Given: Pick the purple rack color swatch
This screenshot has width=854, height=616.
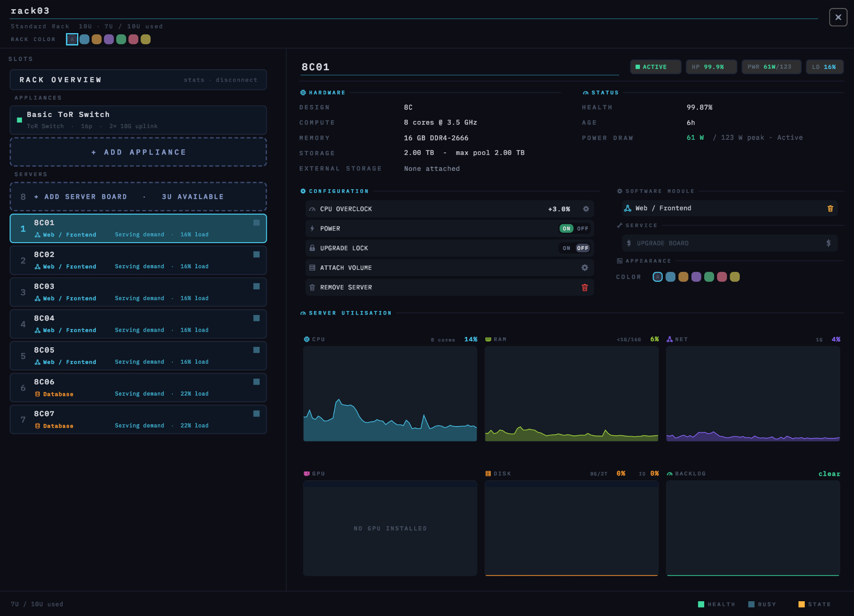Looking at the screenshot, I should tap(109, 39).
